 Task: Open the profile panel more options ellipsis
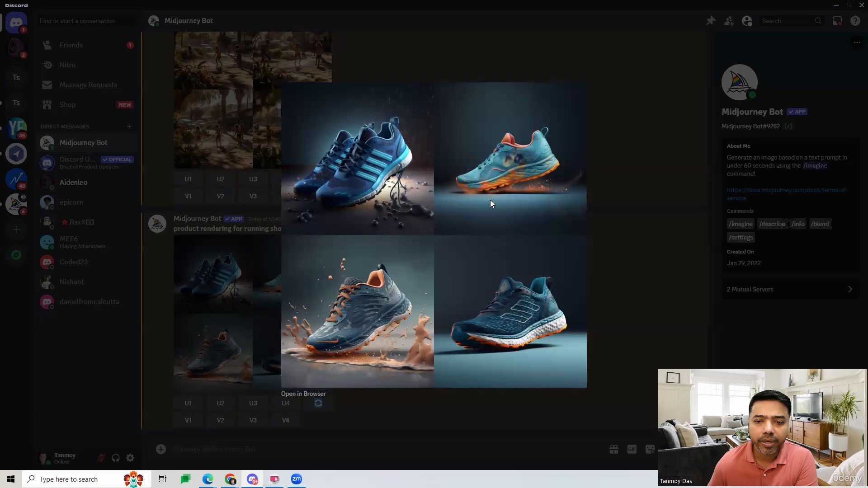tap(857, 42)
